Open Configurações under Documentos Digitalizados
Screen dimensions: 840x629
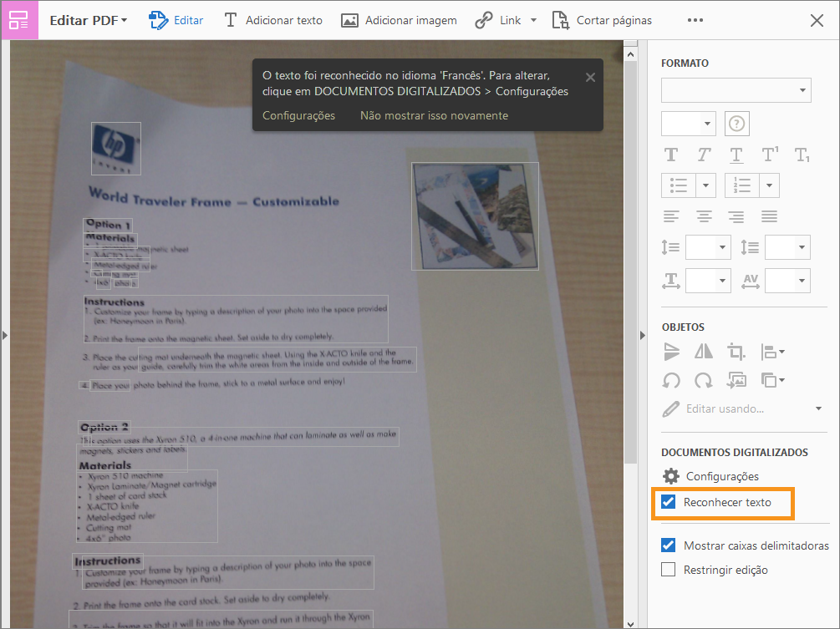click(x=711, y=476)
